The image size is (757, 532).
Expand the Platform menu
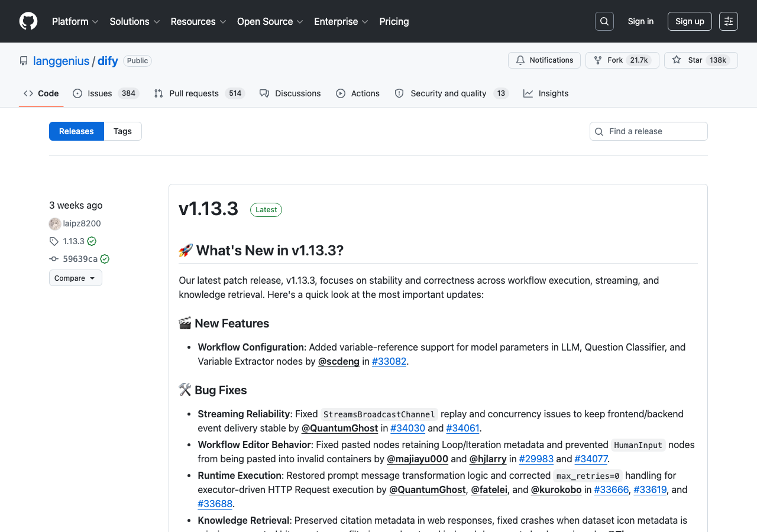[75, 21]
